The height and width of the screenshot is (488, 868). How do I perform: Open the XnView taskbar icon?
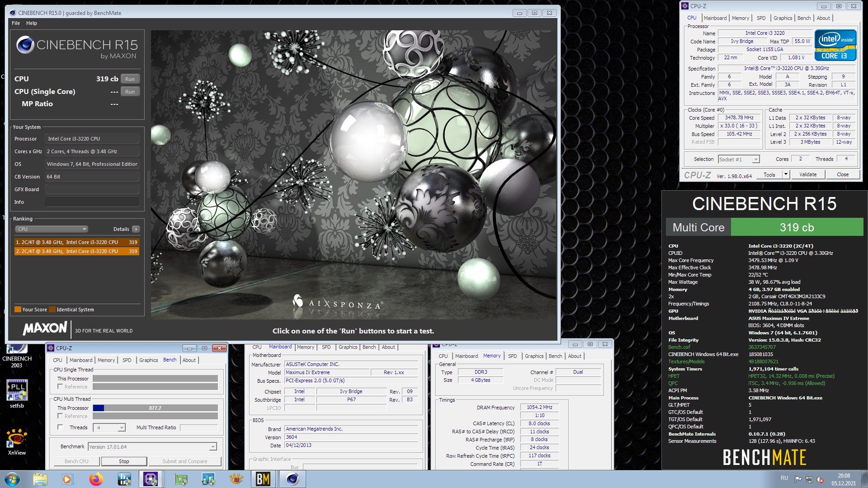pyautogui.click(x=236, y=479)
